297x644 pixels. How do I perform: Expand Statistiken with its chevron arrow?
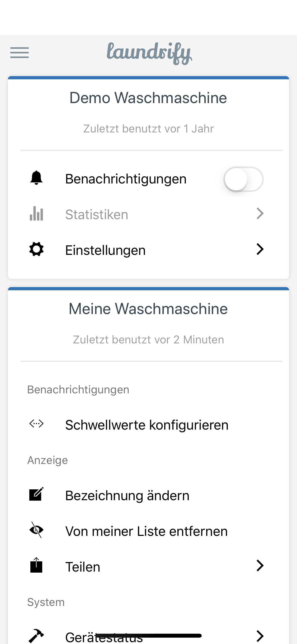click(x=260, y=214)
